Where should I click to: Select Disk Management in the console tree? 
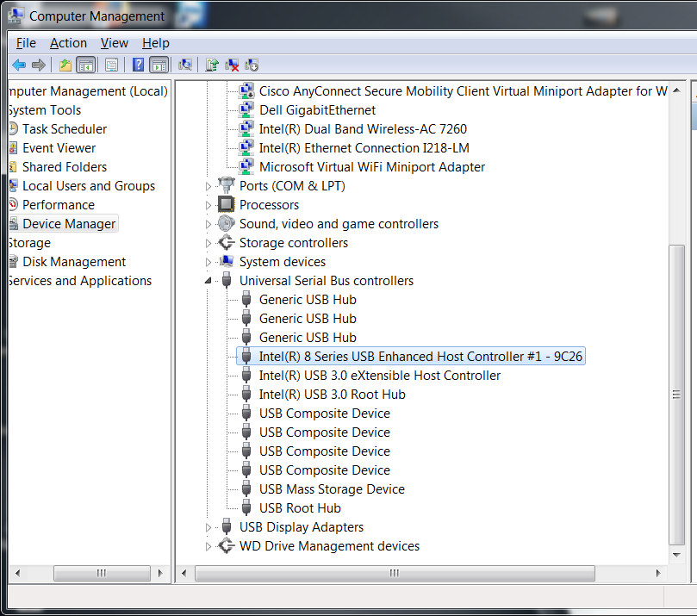click(74, 262)
